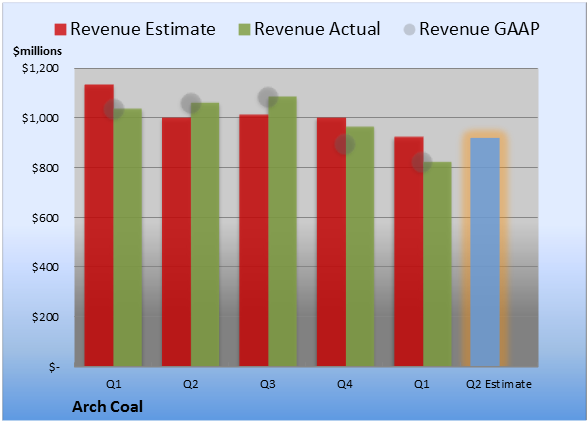Click the green Revenue Actual legend swatch
Screen dimensions: 588x422
(244, 29)
